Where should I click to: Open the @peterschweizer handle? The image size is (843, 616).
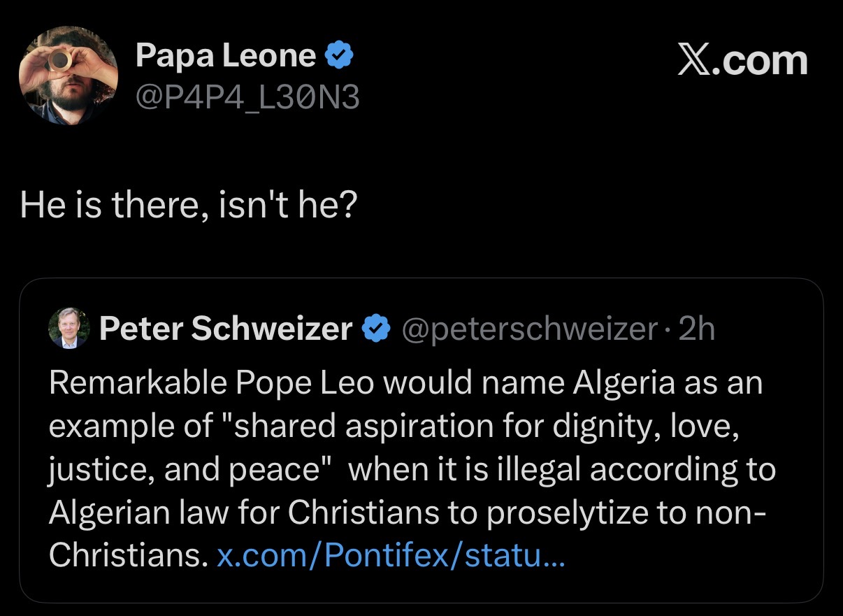[529, 328]
